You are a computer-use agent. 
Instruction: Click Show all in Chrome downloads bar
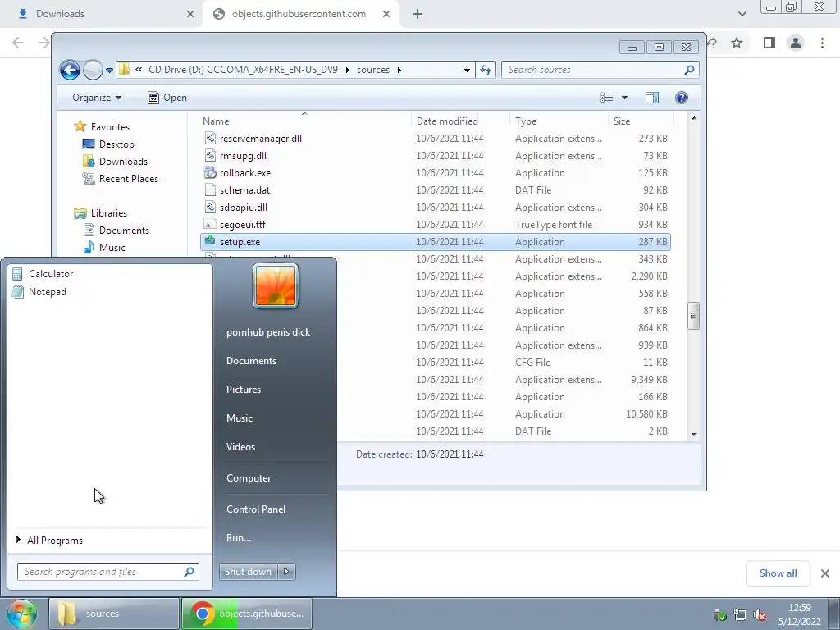tap(778, 573)
